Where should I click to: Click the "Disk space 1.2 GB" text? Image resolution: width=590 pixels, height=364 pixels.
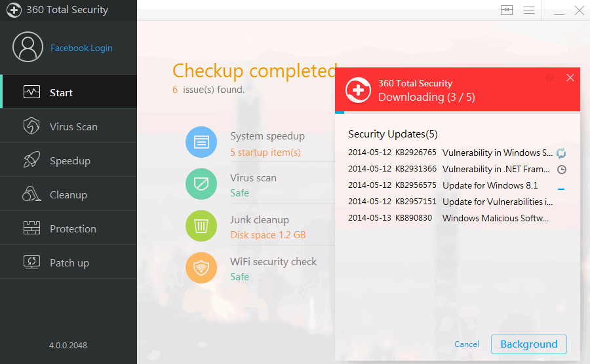coord(268,235)
